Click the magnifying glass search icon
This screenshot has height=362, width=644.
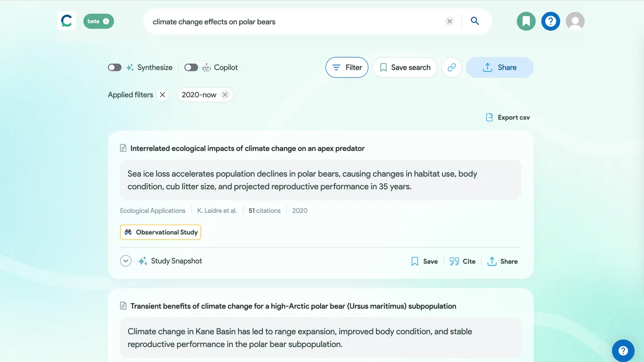click(475, 21)
